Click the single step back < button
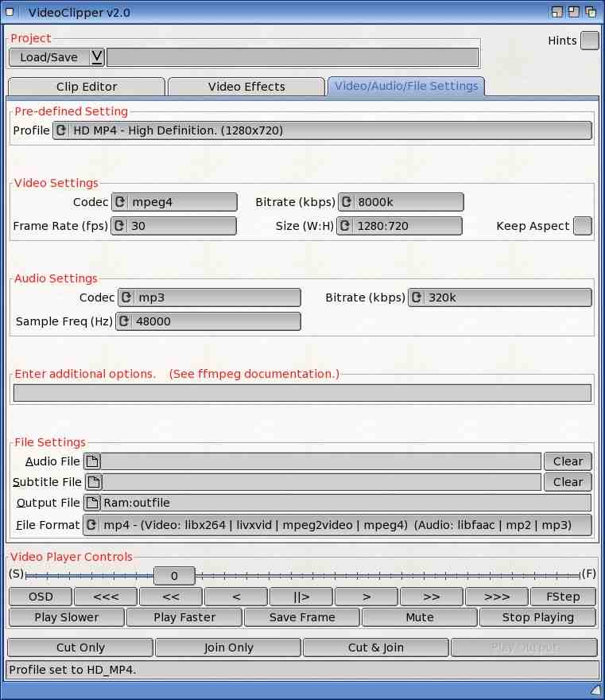 point(235,597)
